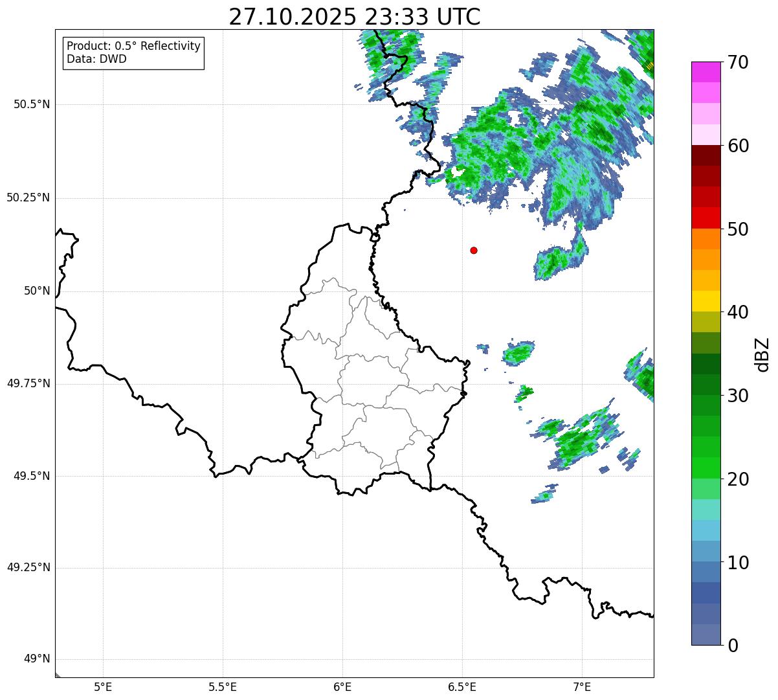Image resolution: width=778 pixels, height=700 pixels.
Task: Pick the dark maroon swatch just below 60 dBZ
Action: tap(706, 155)
